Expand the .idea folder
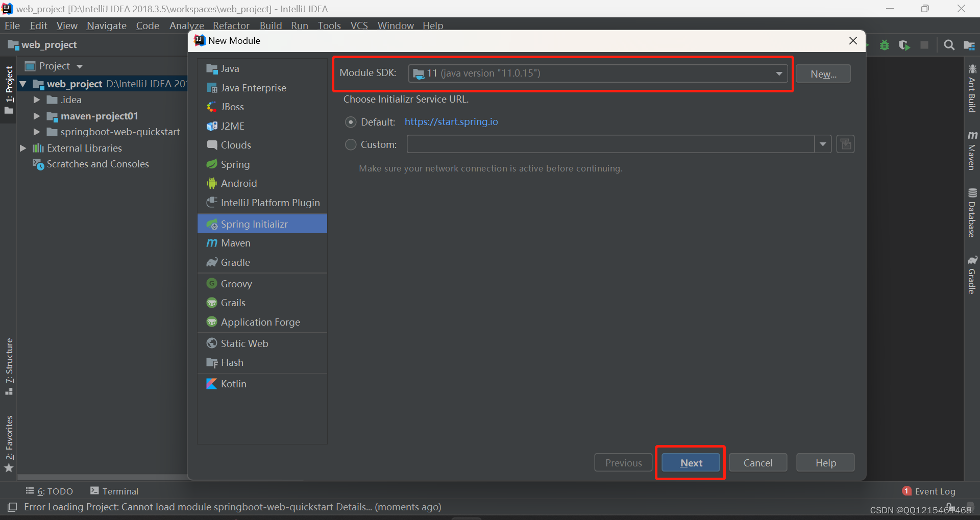Viewport: 980px width, 520px height. [37, 100]
